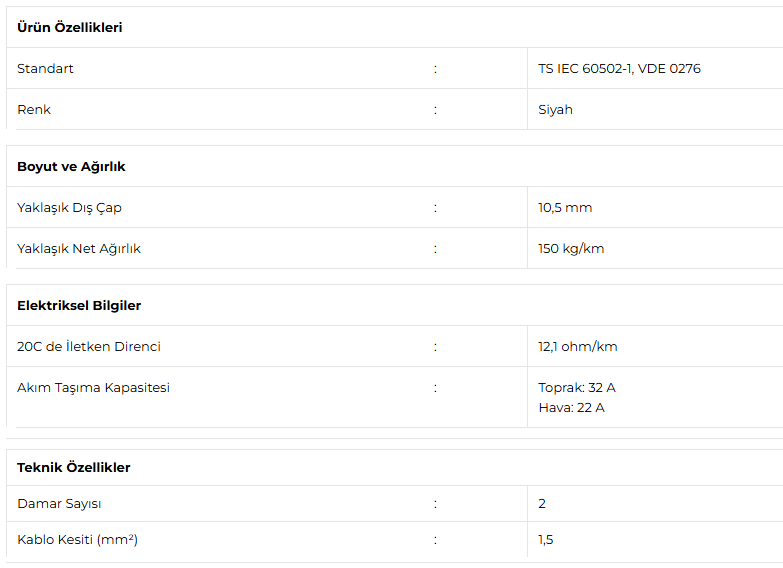This screenshot has width=783, height=568.
Task: Select the Standart row label
Action: click(45, 68)
